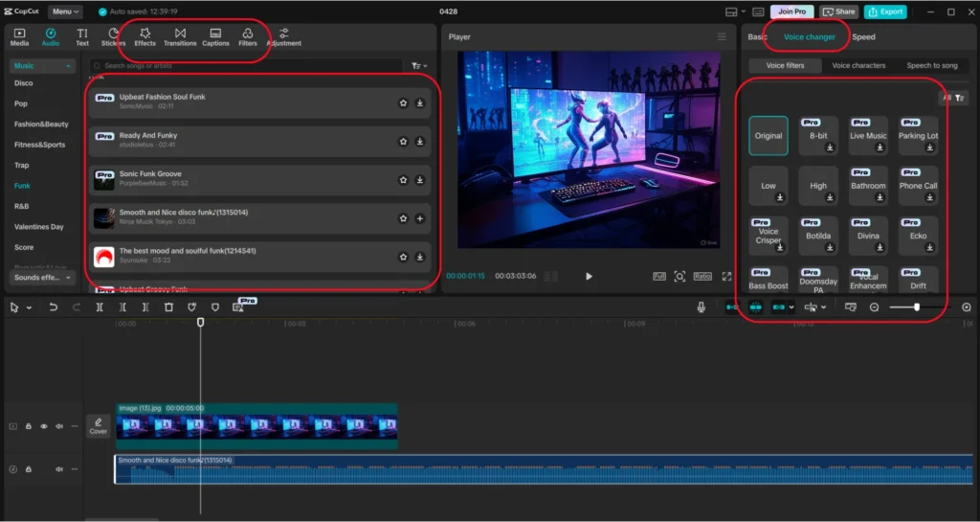
Task: Switch to the Basic tab
Action: coord(756,37)
